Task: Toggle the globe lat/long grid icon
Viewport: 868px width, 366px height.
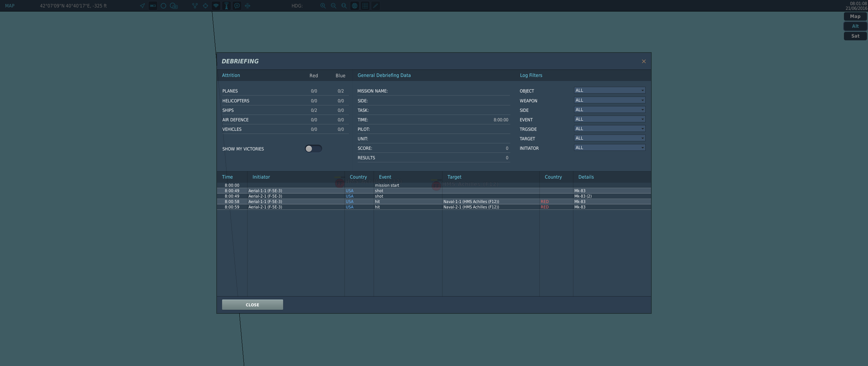Action: click(355, 6)
